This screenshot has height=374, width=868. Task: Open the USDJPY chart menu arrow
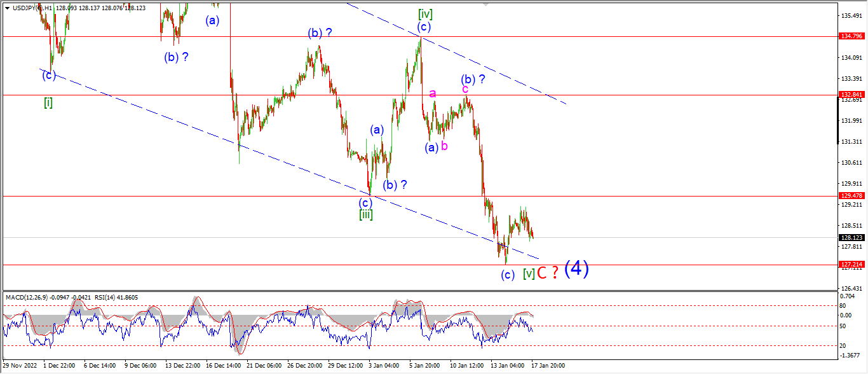7,8
